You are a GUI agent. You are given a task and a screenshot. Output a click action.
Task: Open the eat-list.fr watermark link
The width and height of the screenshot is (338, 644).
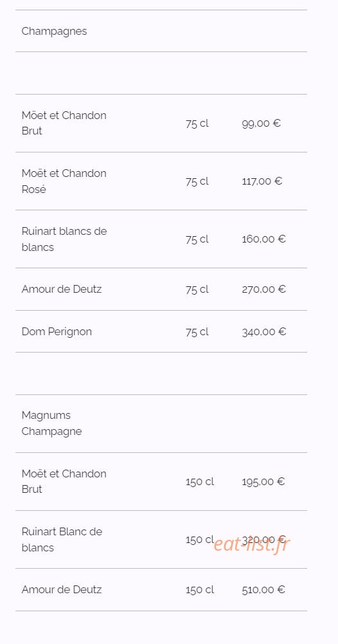(x=252, y=544)
